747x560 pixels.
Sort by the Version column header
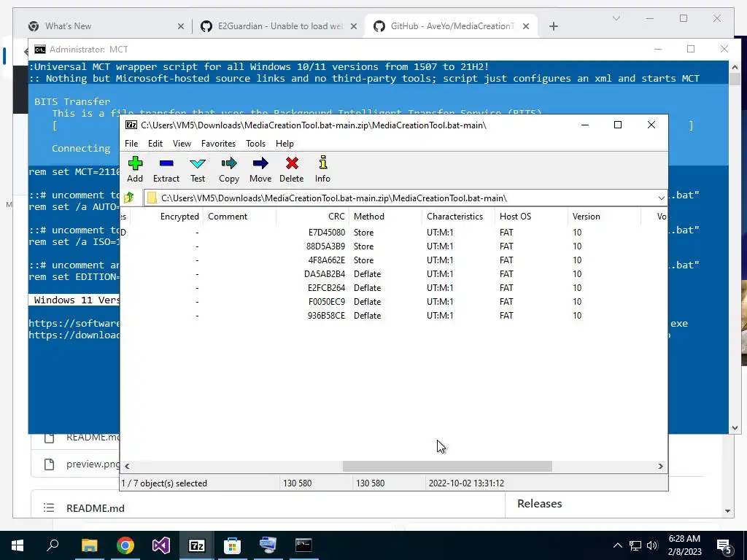pyautogui.click(x=604, y=216)
